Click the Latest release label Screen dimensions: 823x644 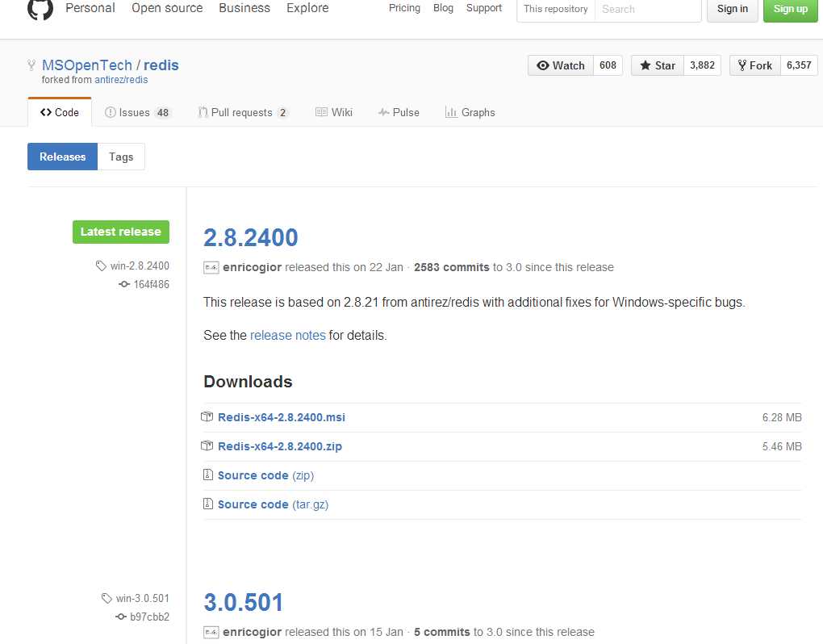pyautogui.click(x=121, y=232)
